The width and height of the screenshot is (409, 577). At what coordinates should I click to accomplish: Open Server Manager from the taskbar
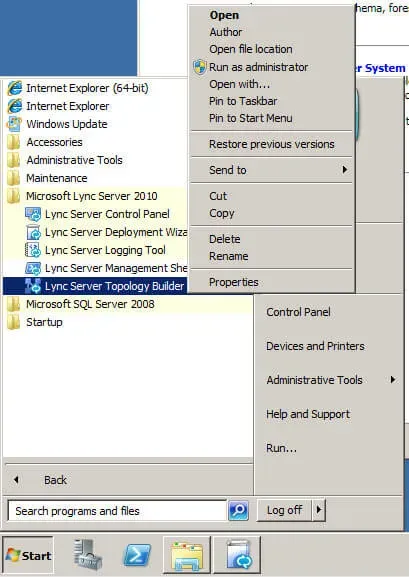87,555
